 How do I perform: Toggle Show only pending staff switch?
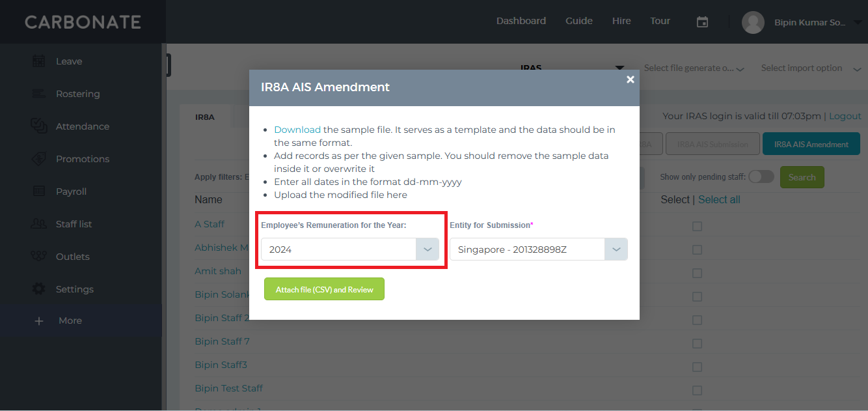tap(761, 177)
